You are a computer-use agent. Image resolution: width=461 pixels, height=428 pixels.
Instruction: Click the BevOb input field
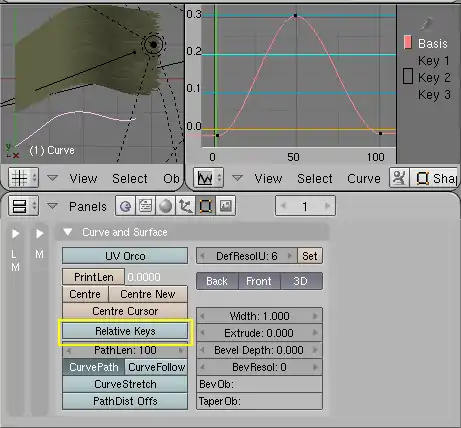pyautogui.click(x=259, y=384)
